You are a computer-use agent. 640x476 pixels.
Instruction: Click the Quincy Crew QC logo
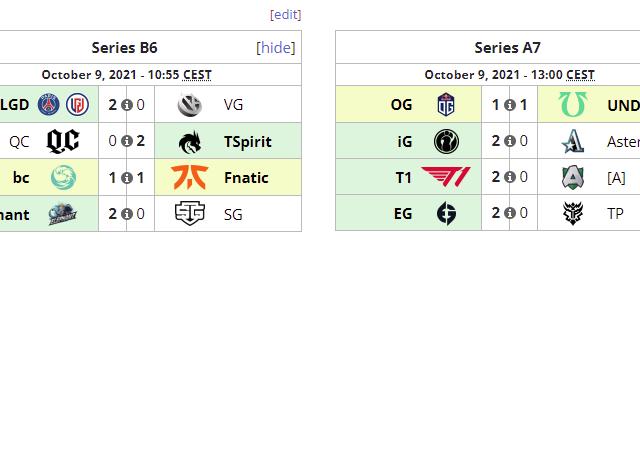pyautogui.click(x=63, y=141)
